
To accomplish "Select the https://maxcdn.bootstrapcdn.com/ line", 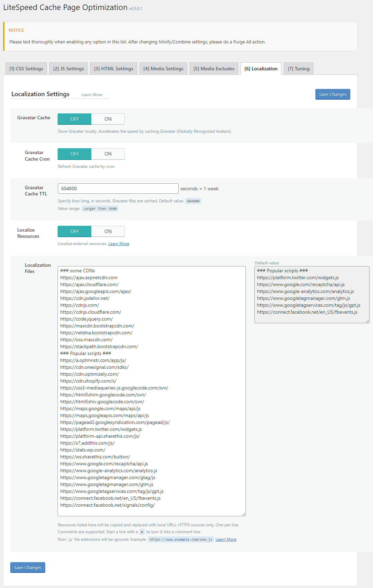I will pos(97,326).
